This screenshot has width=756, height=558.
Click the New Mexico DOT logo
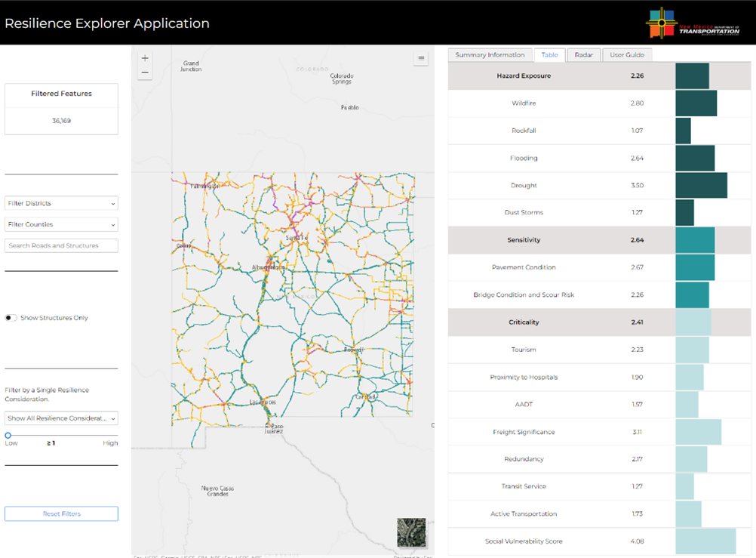(693, 23)
